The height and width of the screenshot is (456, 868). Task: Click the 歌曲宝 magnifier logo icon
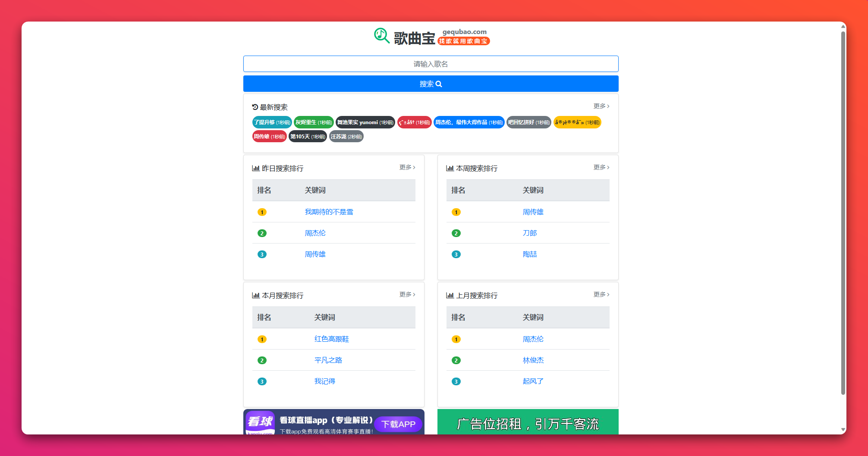pos(381,36)
